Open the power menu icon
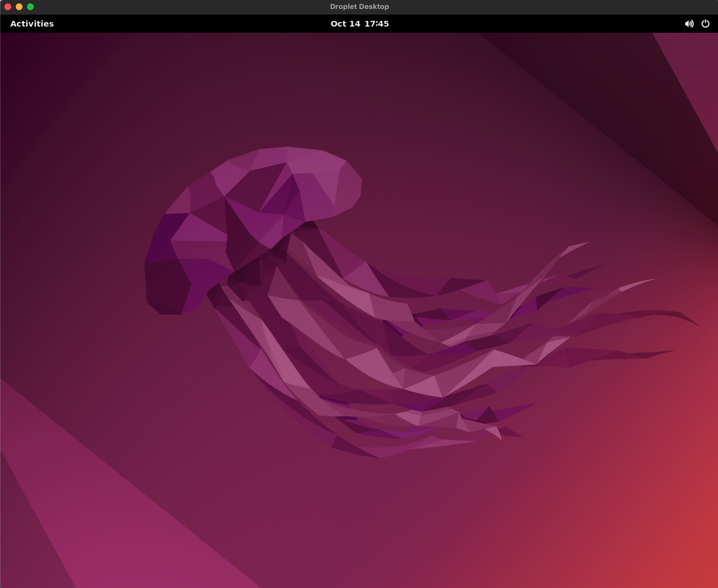Screen dimensions: 718x588 coord(705,24)
